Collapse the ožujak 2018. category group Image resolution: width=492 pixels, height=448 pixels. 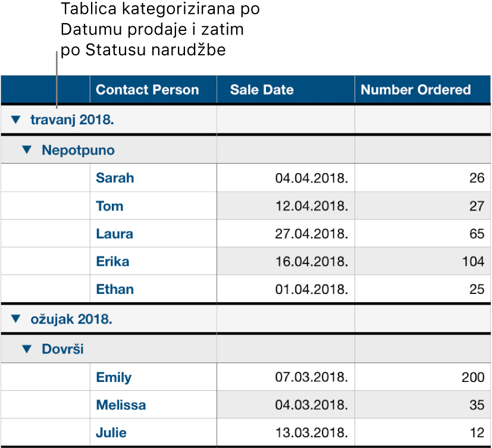[x=15, y=319]
